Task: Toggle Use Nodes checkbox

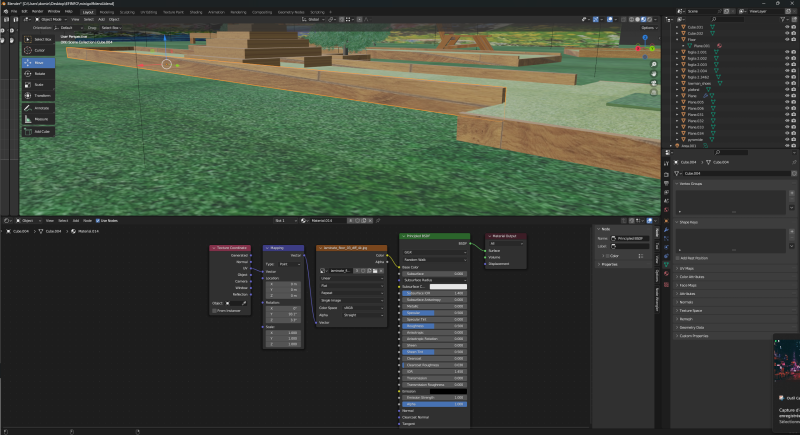Action: tap(98, 221)
